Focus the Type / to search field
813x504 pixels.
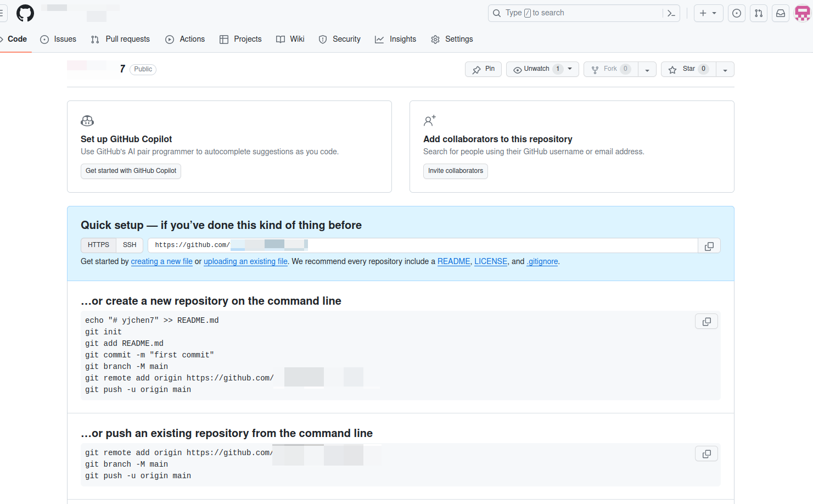click(576, 13)
